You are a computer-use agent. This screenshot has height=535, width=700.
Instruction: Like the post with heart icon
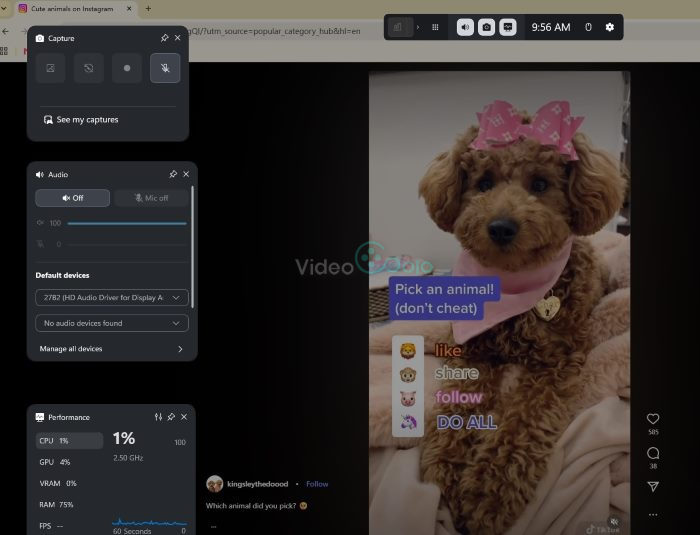[x=653, y=418]
